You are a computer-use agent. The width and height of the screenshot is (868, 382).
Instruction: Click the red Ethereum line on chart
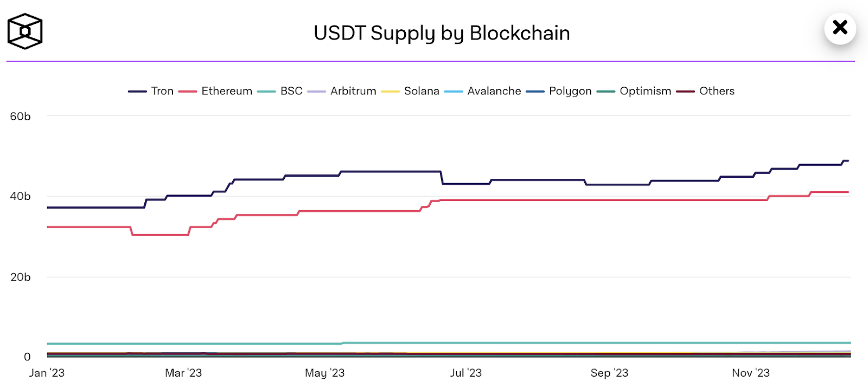tap(542, 200)
